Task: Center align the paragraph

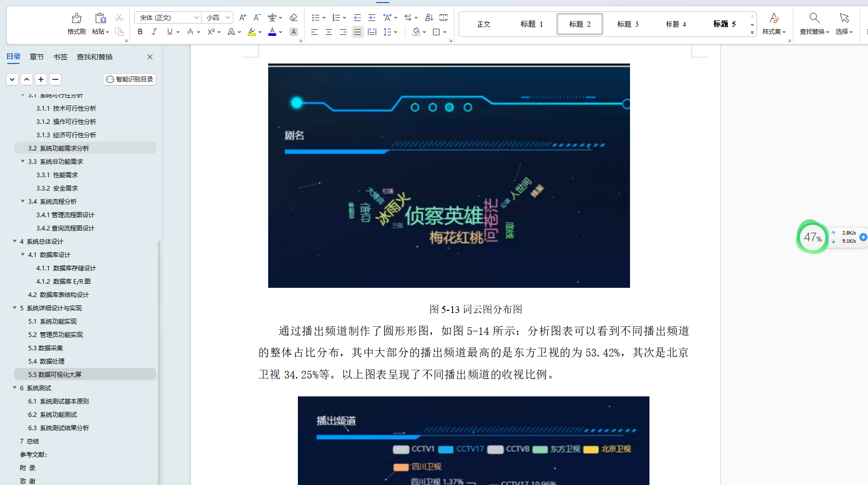Action: (329, 32)
